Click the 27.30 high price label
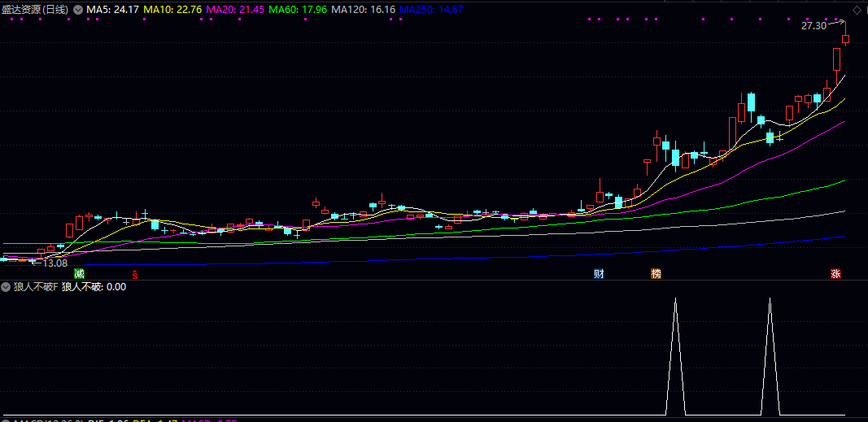The height and width of the screenshot is (422, 868). tap(813, 26)
